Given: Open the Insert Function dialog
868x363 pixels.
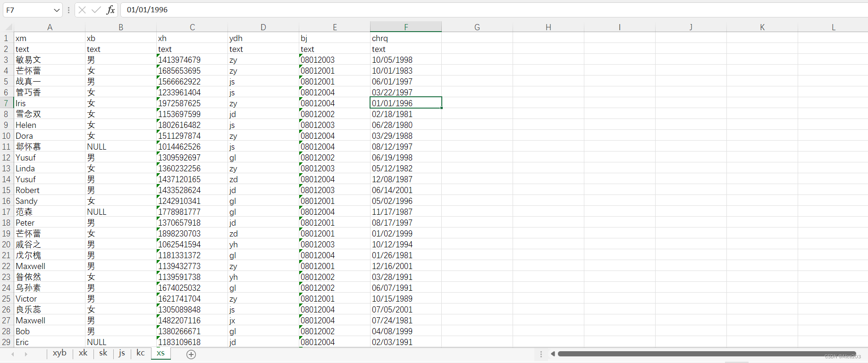Looking at the screenshot, I should click(110, 10).
